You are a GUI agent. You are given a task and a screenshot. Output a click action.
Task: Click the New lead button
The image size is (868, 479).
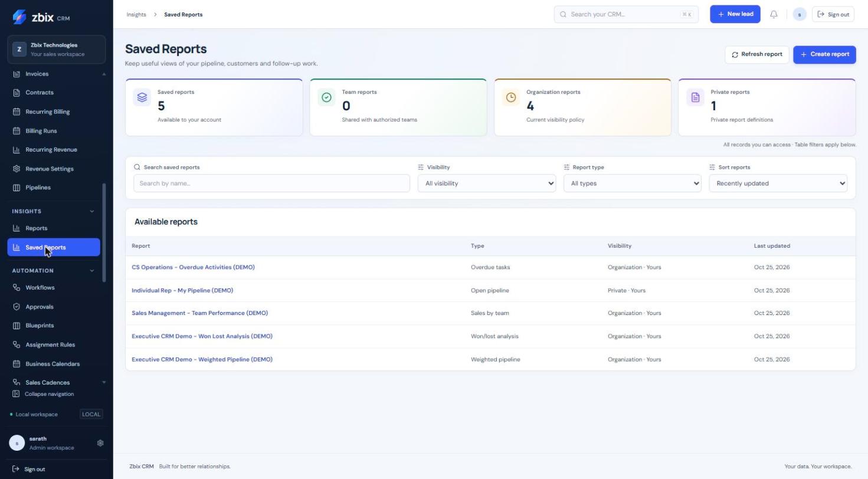pyautogui.click(x=735, y=14)
